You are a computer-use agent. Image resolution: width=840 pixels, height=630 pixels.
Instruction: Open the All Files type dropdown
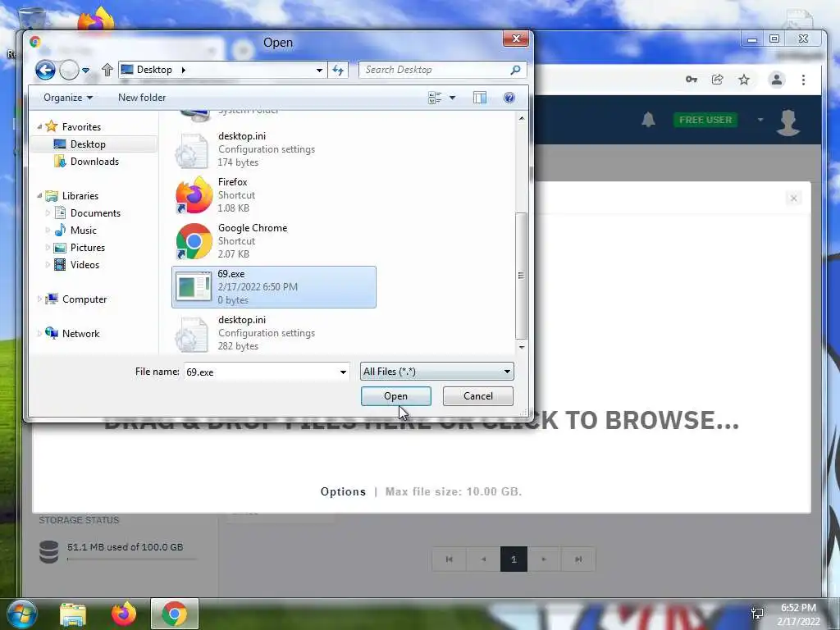(437, 372)
